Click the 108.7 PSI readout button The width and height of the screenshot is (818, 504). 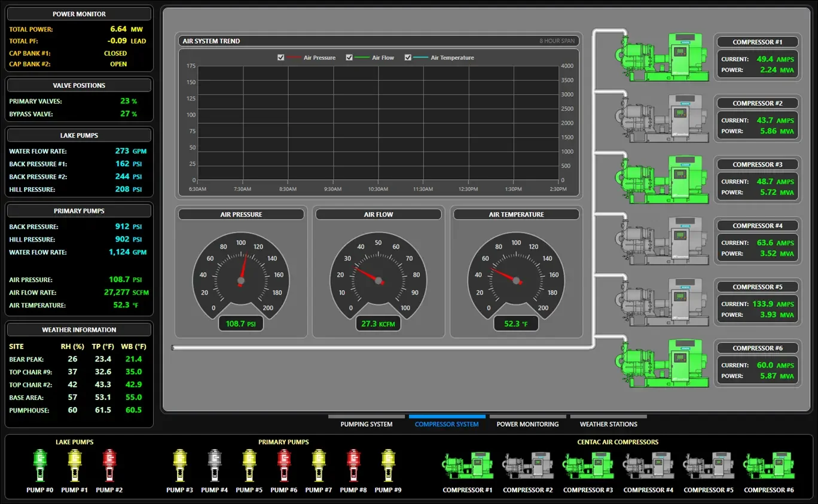pyautogui.click(x=241, y=323)
